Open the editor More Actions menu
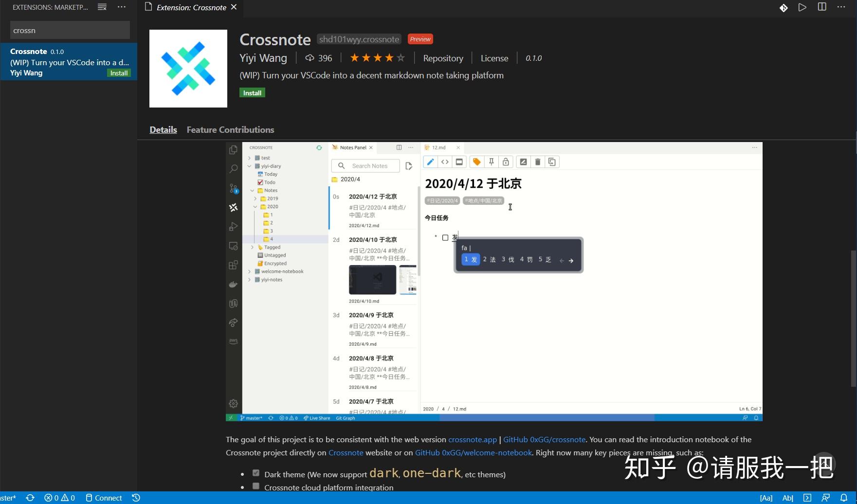Viewport: 857px width, 504px height. tap(841, 8)
